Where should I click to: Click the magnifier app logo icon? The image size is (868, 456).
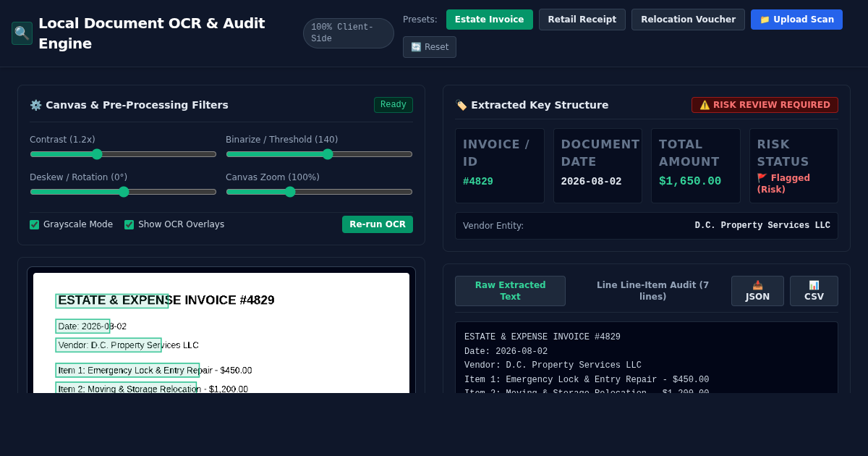(22, 33)
